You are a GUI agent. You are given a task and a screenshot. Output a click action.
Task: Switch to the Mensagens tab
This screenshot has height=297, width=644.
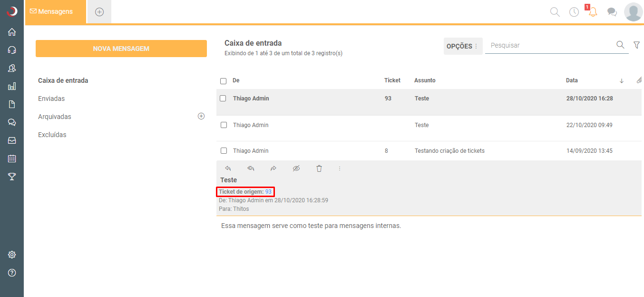tap(56, 11)
